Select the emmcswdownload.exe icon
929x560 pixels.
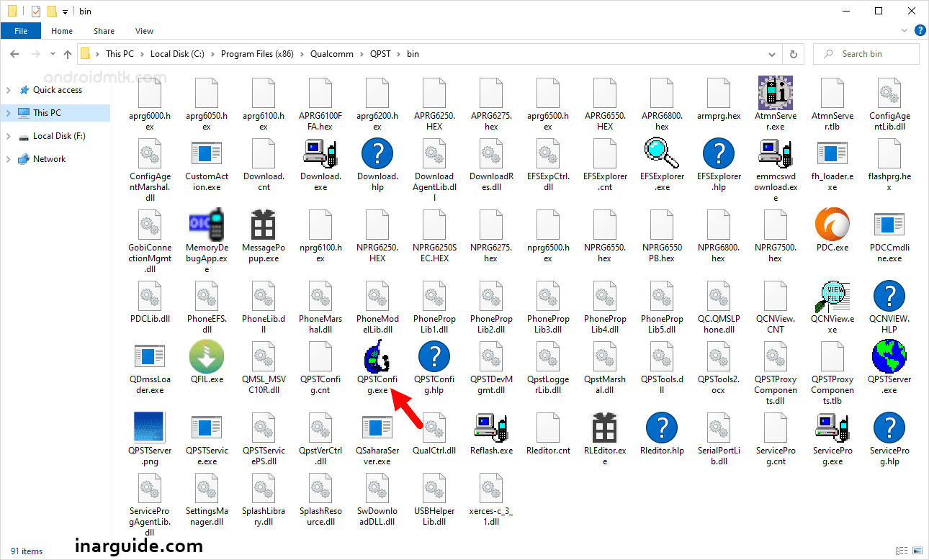[x=776, y=153]
